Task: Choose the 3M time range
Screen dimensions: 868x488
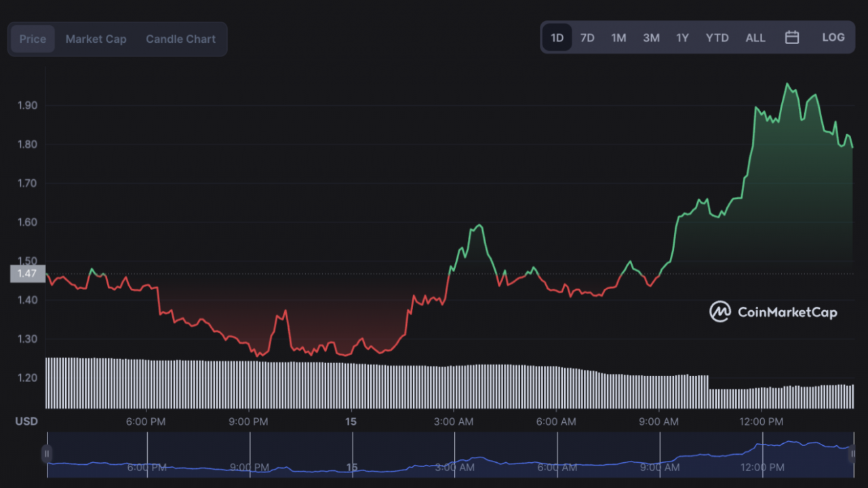Action: [651, 38]
